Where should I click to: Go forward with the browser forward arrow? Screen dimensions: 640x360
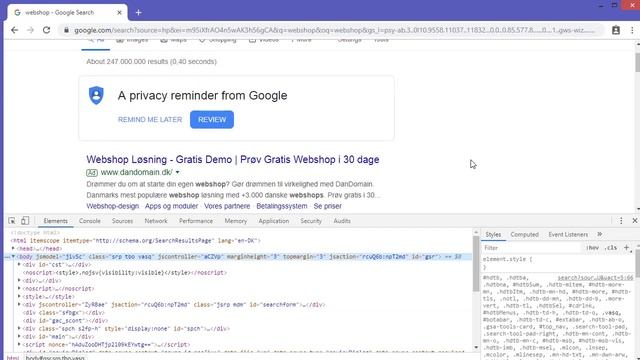click(30, 30)
